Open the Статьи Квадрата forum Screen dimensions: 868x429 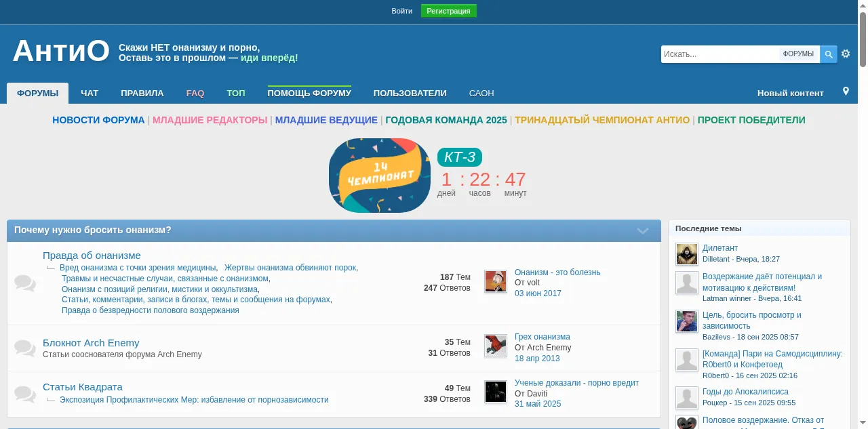click(x=83, y=387)
